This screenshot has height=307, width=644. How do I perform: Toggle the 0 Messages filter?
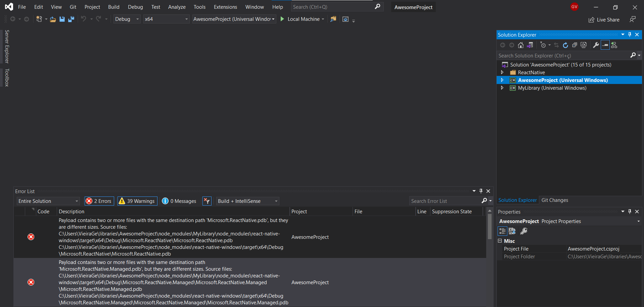179,201
